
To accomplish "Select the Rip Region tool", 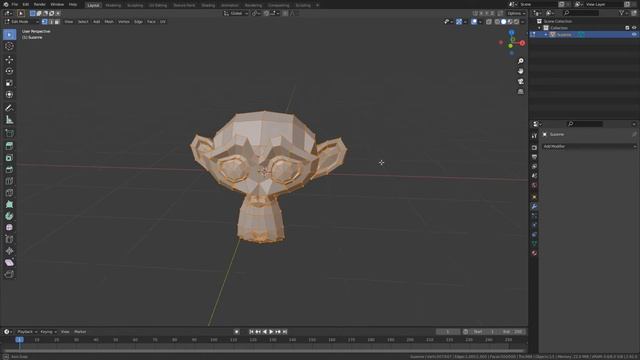I will [x=9, y=274].
